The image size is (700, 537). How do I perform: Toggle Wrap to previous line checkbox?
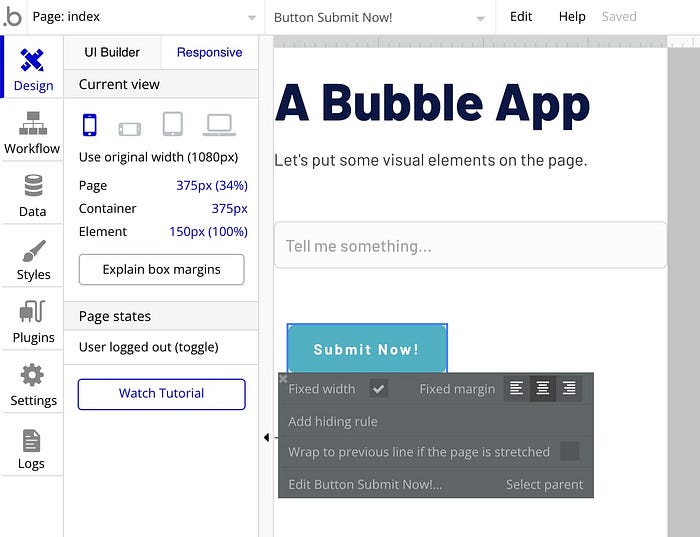tap(570, 451)
